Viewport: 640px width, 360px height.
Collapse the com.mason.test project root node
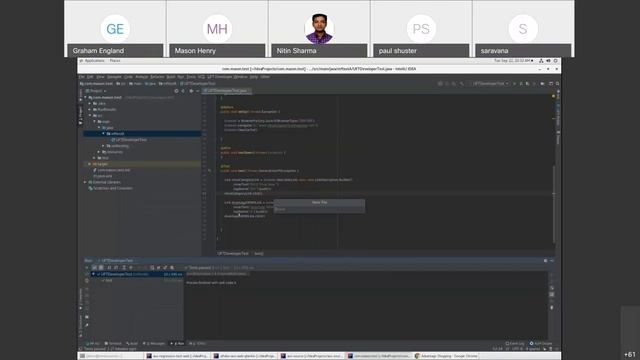[x=85, y=98]
